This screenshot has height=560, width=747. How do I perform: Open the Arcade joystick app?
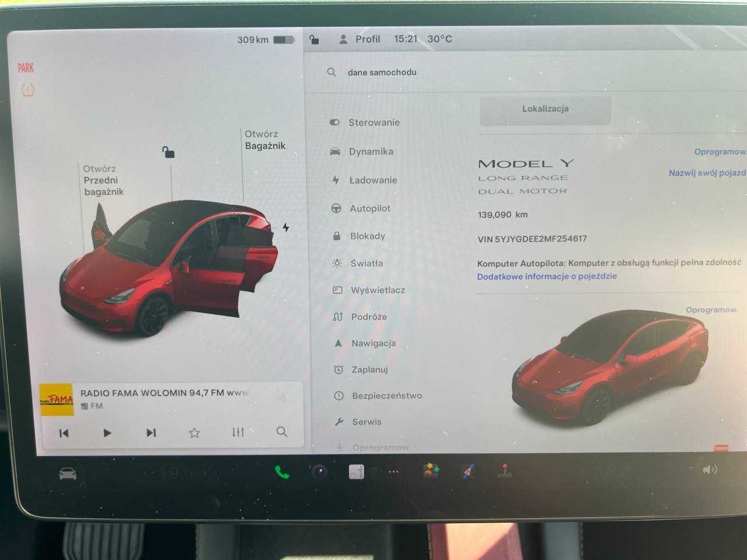coord(505,471)
